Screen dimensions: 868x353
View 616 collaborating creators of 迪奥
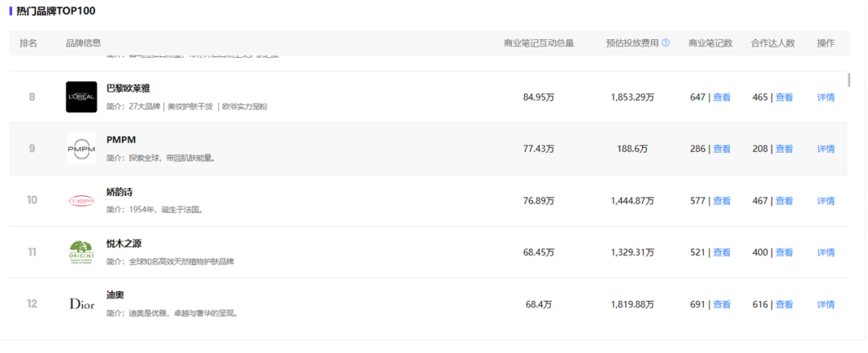click(x=784, y=305)
